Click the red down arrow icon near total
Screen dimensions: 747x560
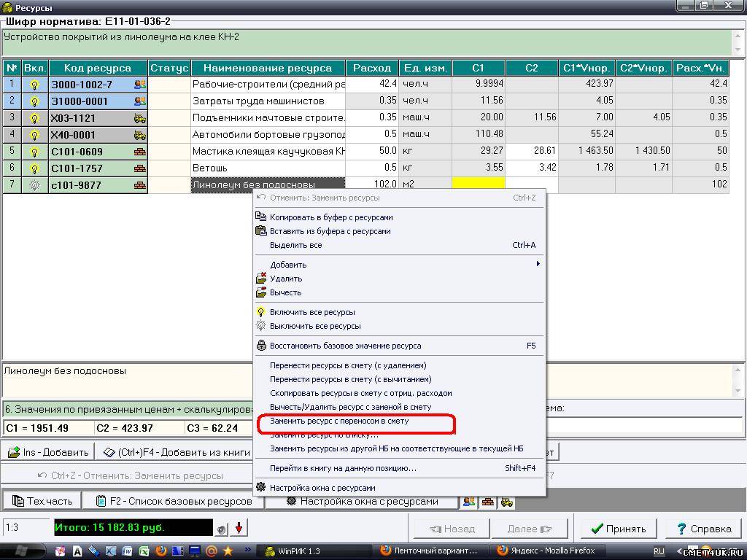click(239, 528)
